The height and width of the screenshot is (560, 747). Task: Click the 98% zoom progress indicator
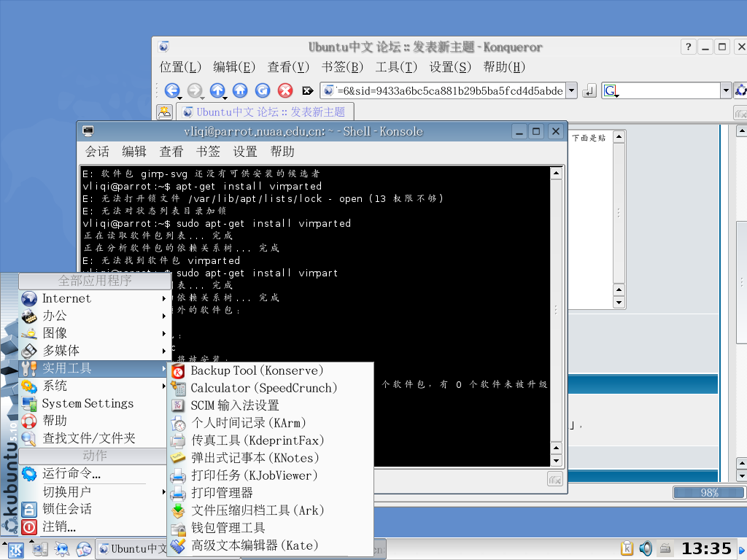tap(709, 493)
